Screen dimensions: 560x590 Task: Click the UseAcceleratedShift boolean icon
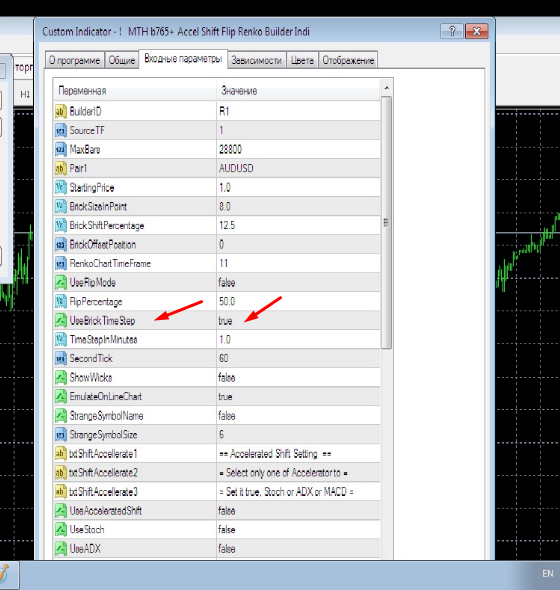click(61, 511)
